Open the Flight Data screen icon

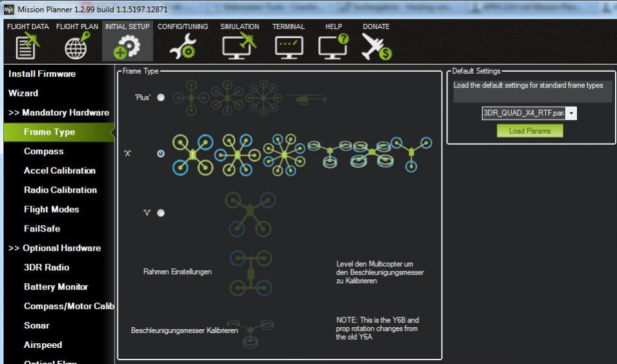(x=28, y=46)
